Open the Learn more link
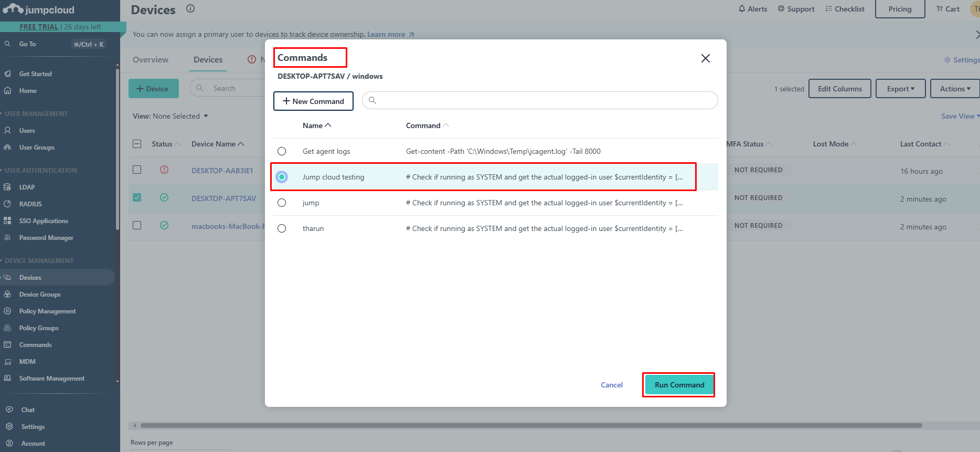The image size is (980, 452). tap(391, 35)
